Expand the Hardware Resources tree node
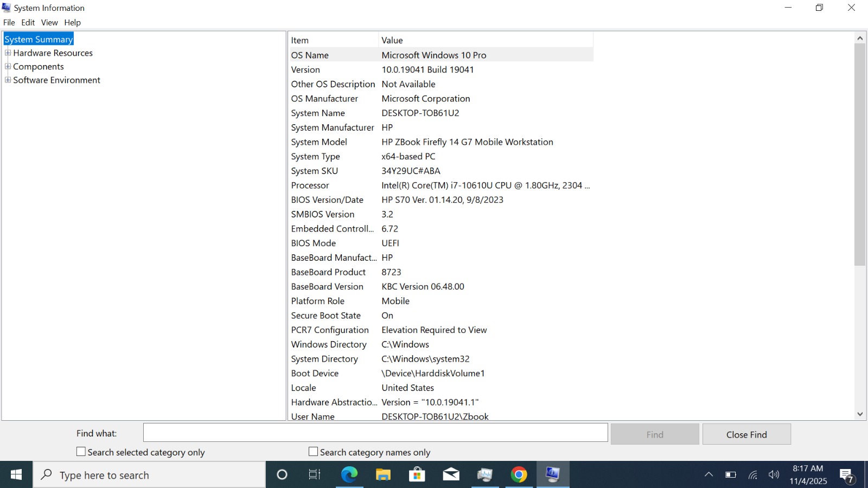The height and width of the screenshot is (488, 868). 8,53
